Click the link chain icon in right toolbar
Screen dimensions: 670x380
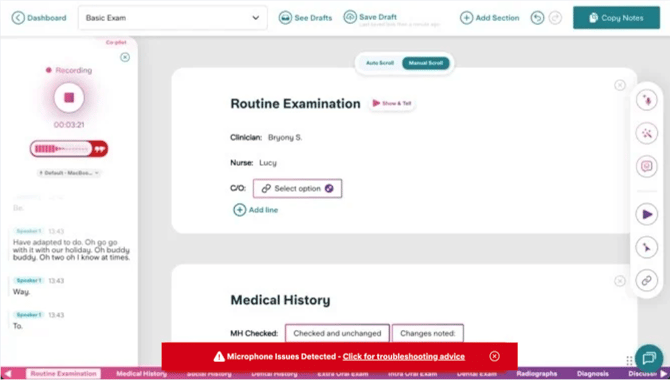[x=646, y=280]
